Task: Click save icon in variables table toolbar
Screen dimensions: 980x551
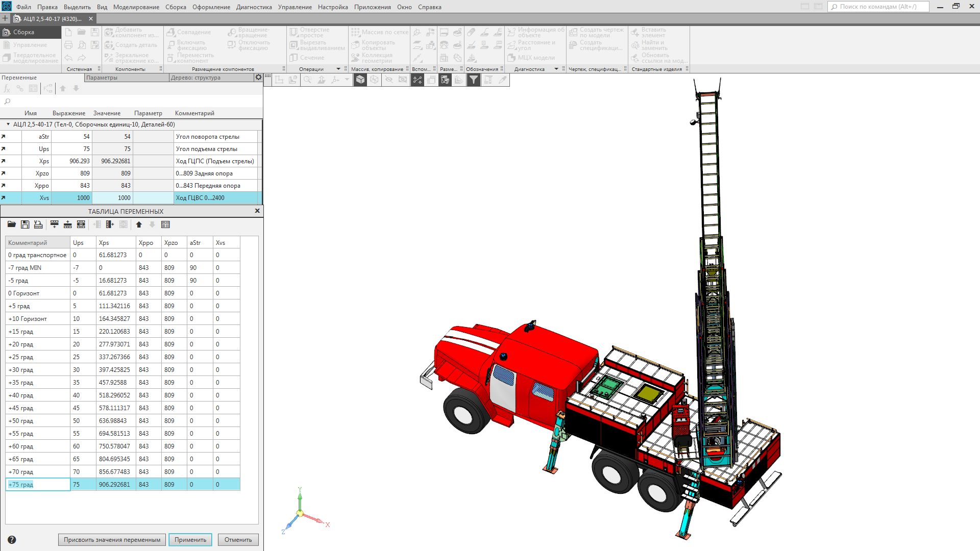Action: click(24, 224)
